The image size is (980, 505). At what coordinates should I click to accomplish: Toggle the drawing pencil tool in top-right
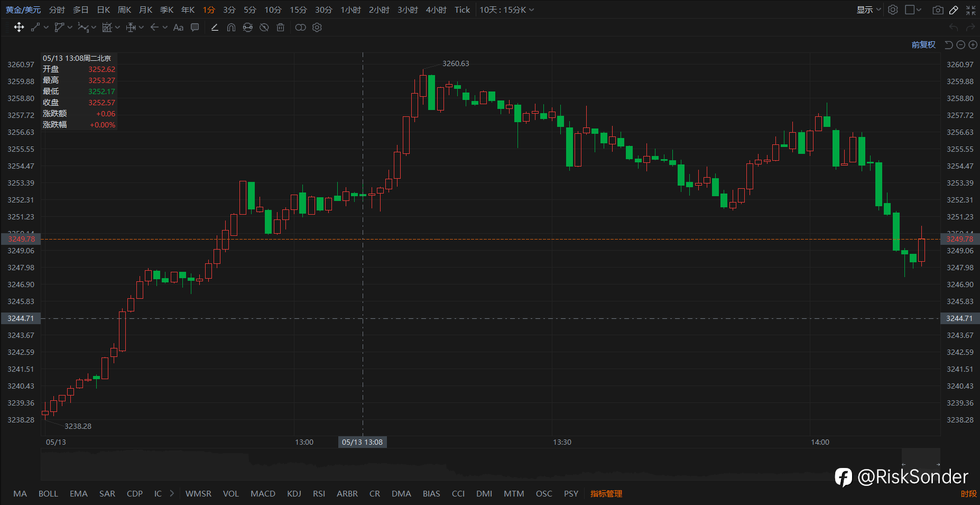(x=954, y=10)
